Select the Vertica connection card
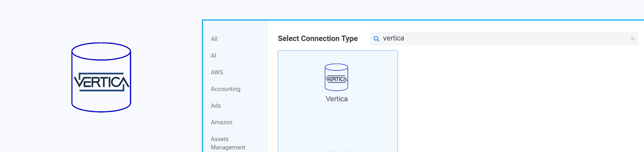644x152 pixels. point(338,101)
